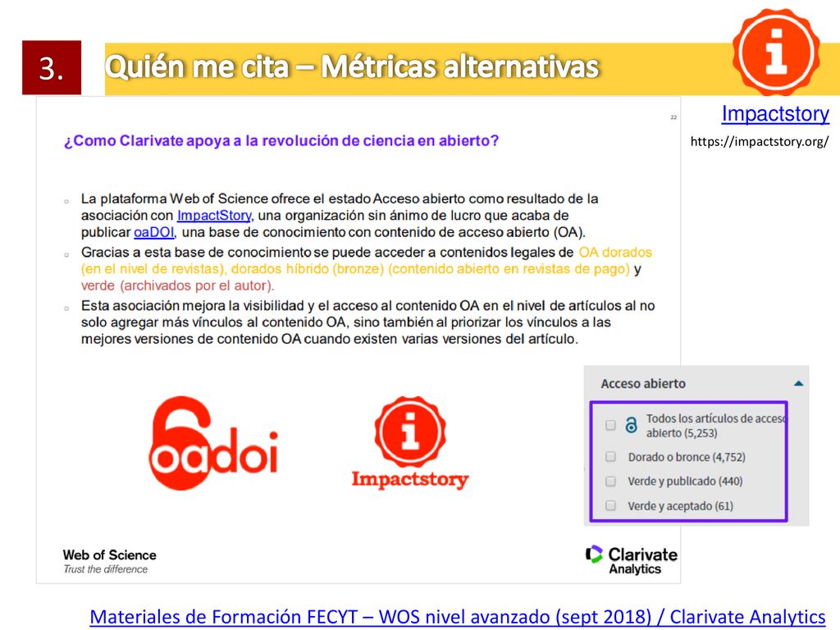840x630 pixels.
Task: Click the 'verde (archivados por el autor)' text
Action: [x=177, y=285]
